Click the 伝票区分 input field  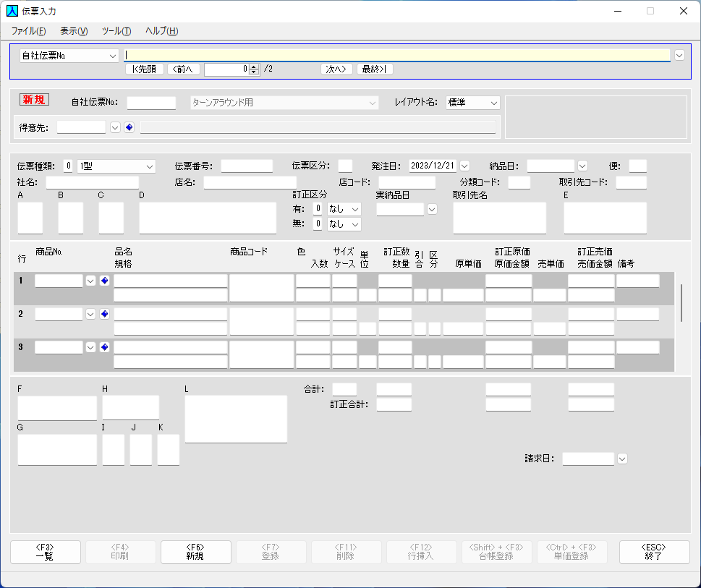tap(345, 166)
